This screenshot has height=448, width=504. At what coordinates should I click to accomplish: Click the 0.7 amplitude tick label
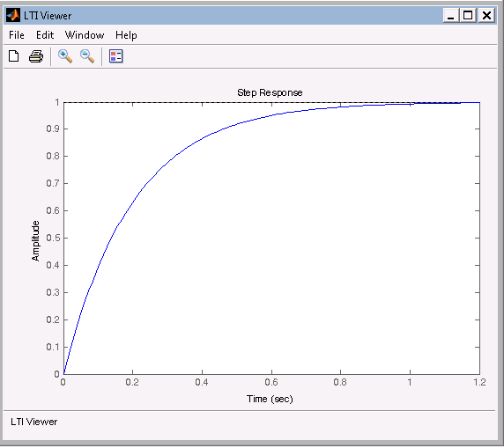53,183
